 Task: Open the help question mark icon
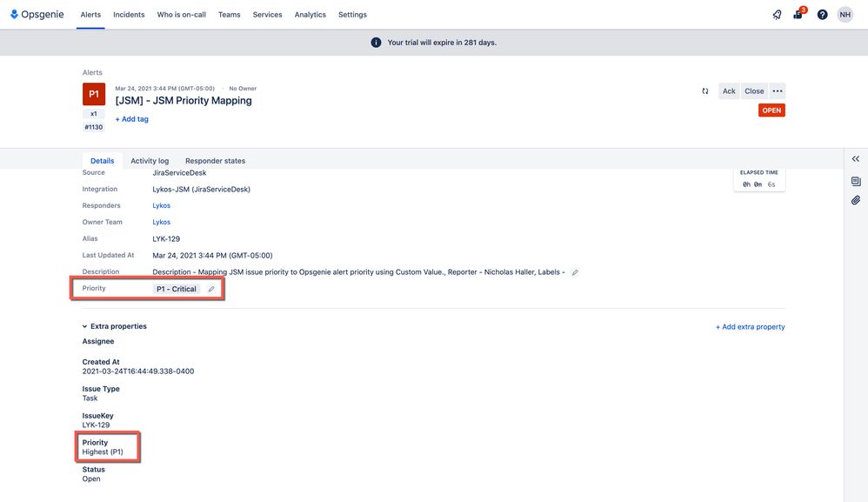click(x=823, y=15)
